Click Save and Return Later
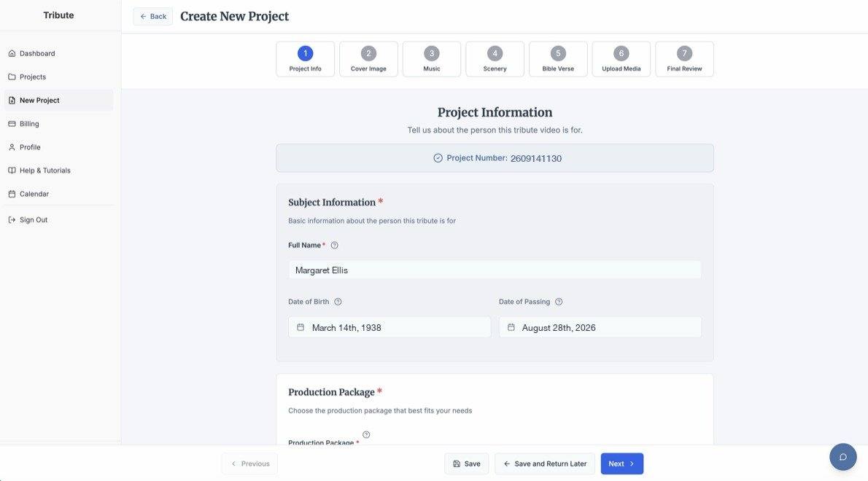Viewport: 868px width, 481px height. [545, 464]
